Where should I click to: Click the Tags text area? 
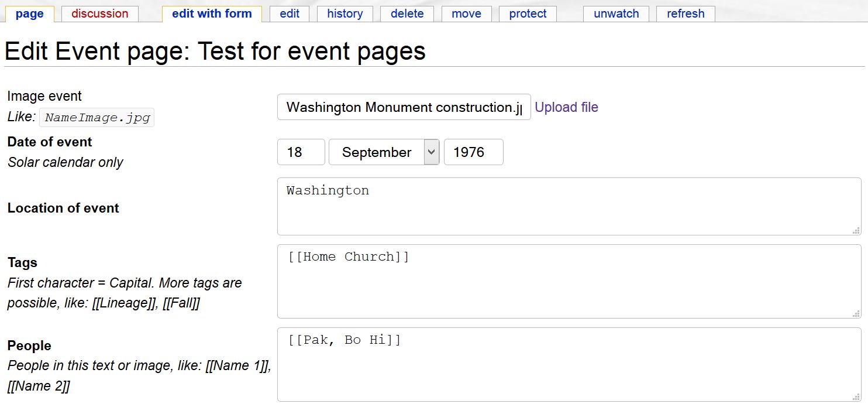pyautogui.click(x=569, y=282)
